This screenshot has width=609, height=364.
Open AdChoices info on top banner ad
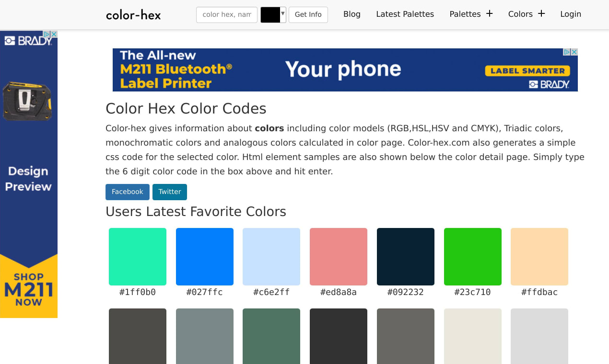click(x=567, y=52)
